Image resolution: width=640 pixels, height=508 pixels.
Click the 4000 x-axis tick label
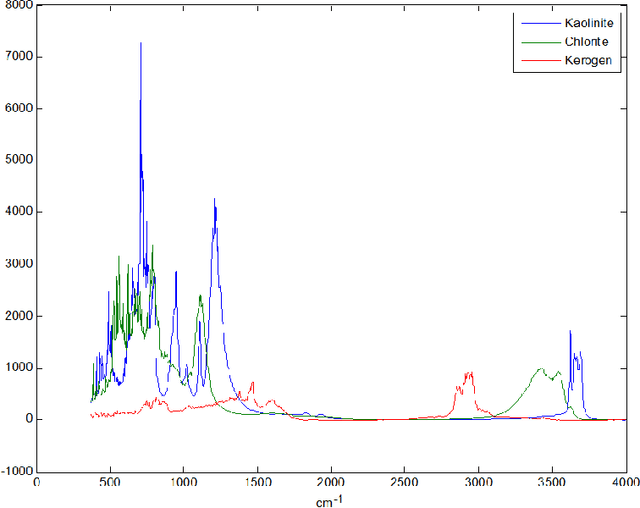[625, 483]
